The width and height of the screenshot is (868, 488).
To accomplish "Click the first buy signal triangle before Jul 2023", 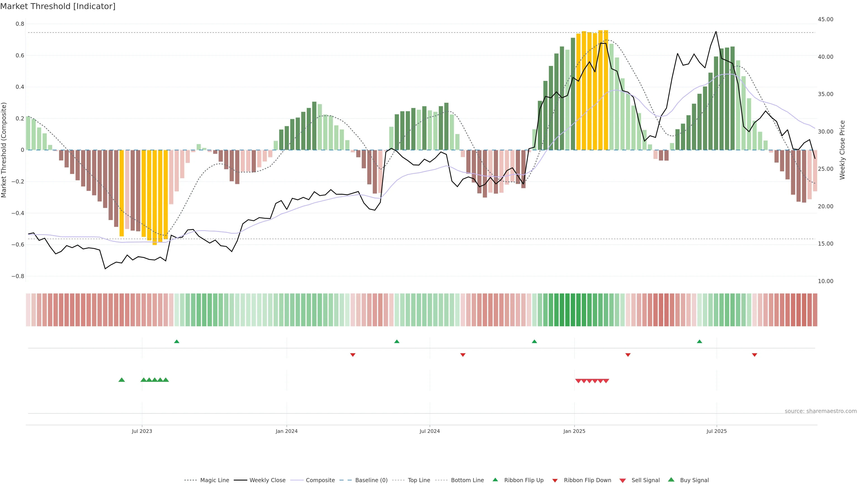I will (x=122, y=380).
